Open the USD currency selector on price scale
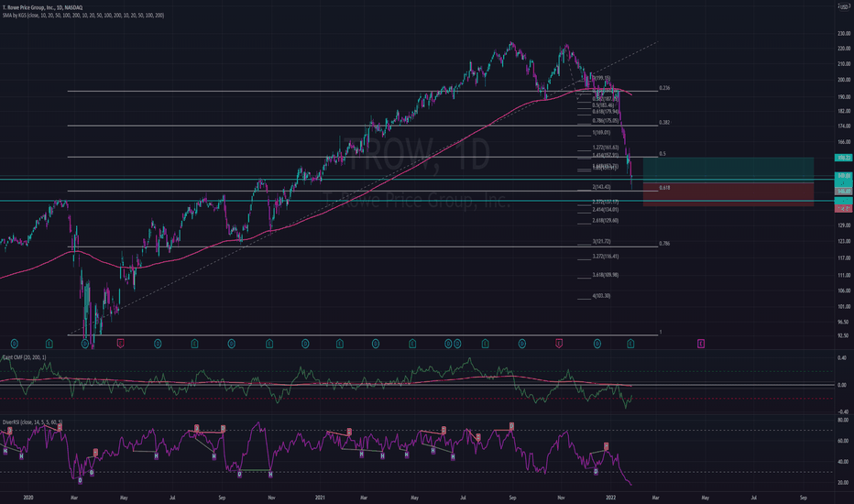 click(844, 6)
